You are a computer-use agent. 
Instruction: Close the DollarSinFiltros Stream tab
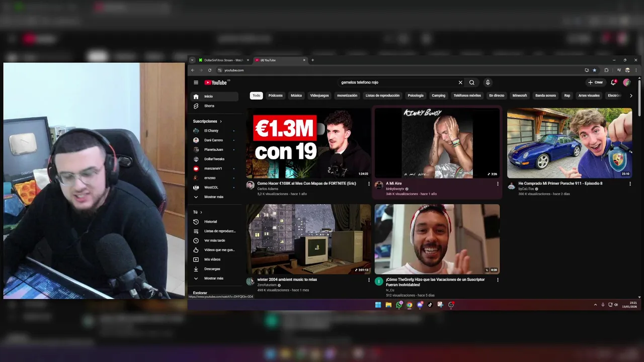coord(248,60)
